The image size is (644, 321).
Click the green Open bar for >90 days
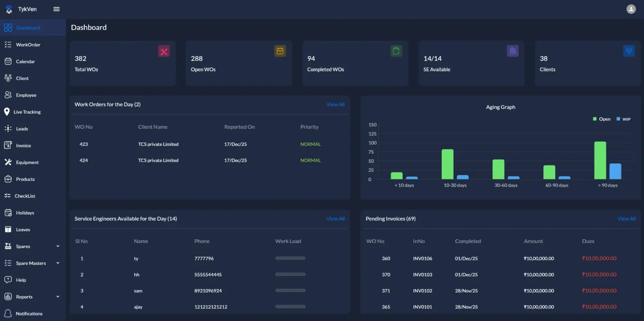point(600,160)
